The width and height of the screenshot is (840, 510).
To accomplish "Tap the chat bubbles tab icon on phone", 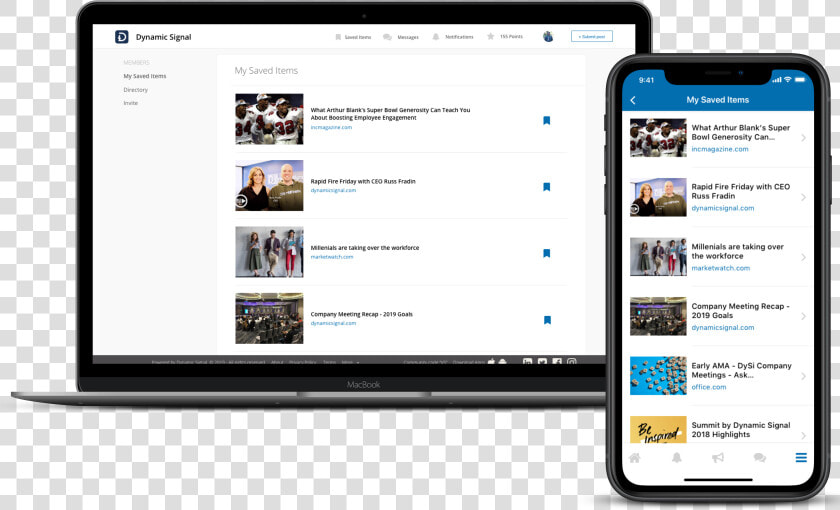I will point(760,458).
